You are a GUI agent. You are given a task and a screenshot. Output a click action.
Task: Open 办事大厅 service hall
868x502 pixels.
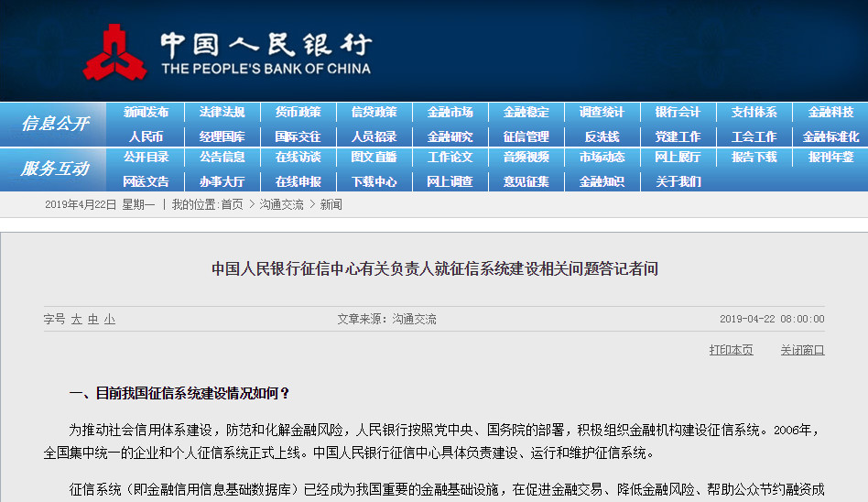[x=222, y=181]
